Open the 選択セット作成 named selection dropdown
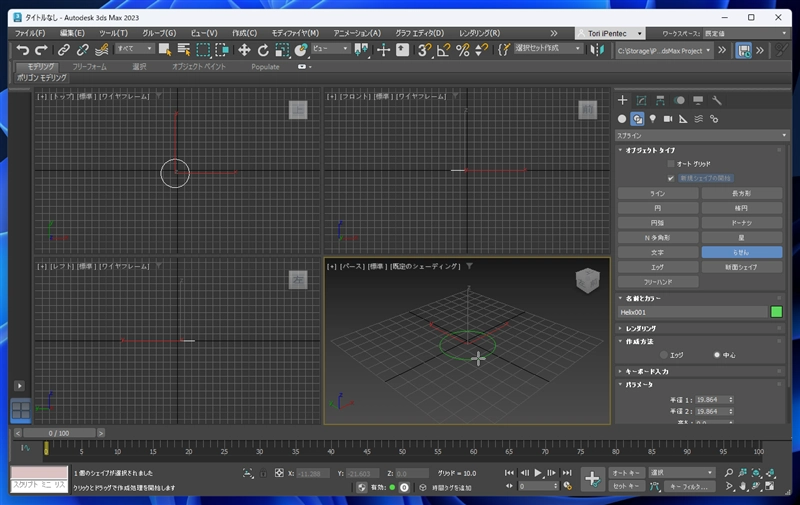Image resolution: width=800 pixels, height=505 pixels. [x=547, y=48]
